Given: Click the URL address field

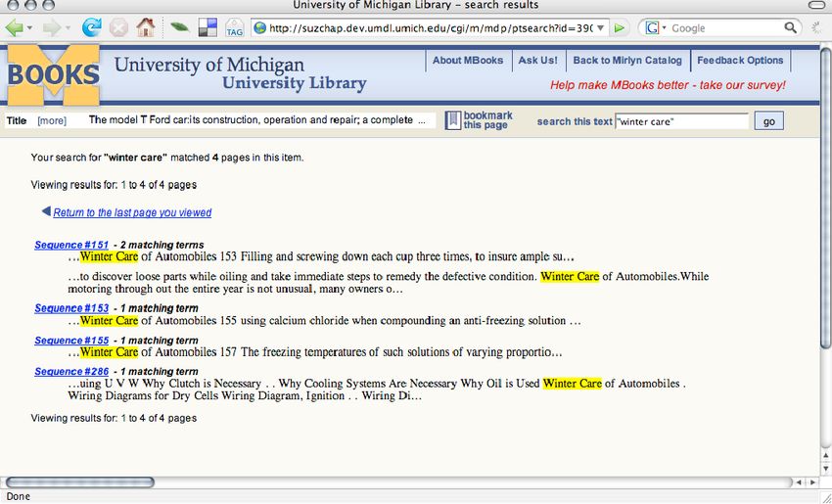Looking at the screenshot, I should coord(431,28).
